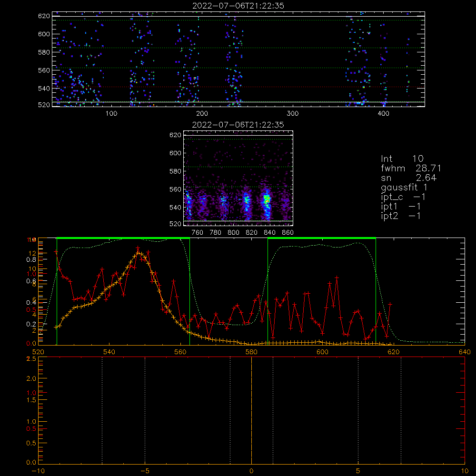476x476 pixels.
Task: Click the 'gaussfit 1' readout line
Action: tap(404, 187)
